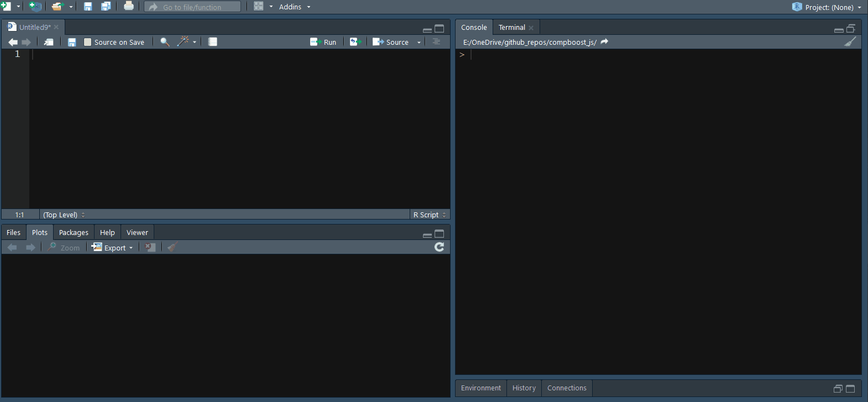Open the Export dropdown in Plots
The width and height of the screenshot is (868, 402).
(x=113, y=248)
